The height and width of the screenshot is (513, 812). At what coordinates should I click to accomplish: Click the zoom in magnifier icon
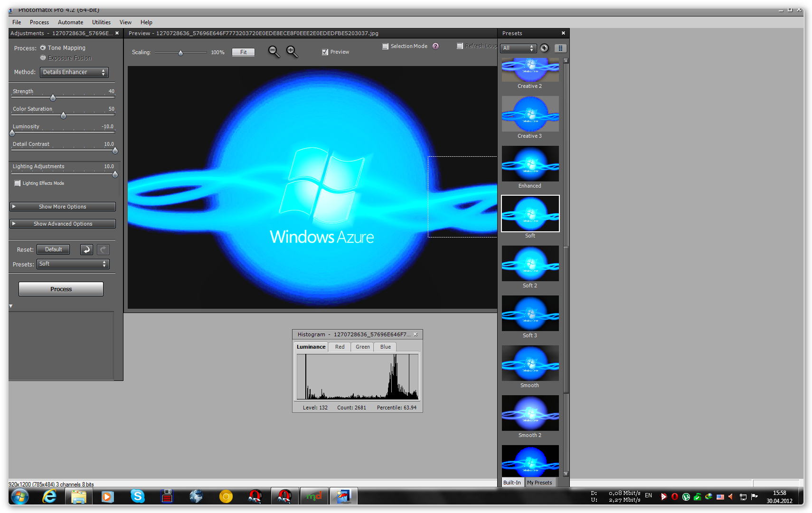pos(292,52)
